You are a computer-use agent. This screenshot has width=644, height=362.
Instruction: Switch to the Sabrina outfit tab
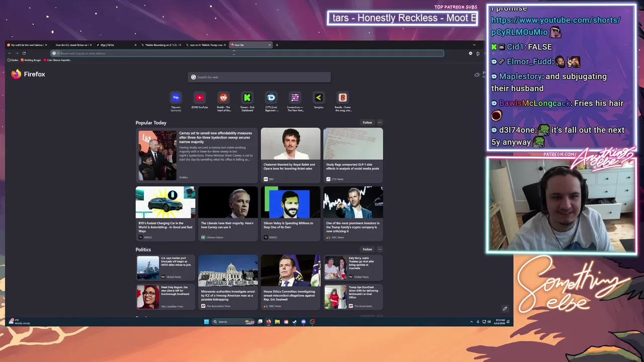click(x=27, y=45)
